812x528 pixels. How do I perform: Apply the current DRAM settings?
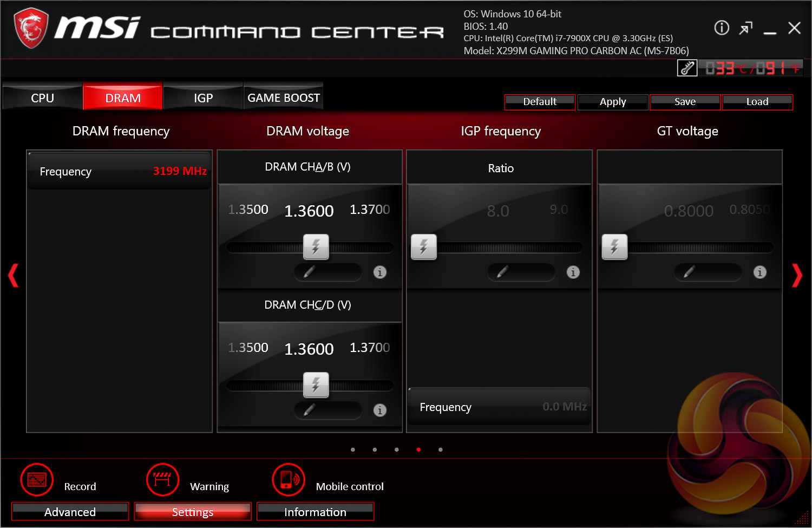(613, 102)
